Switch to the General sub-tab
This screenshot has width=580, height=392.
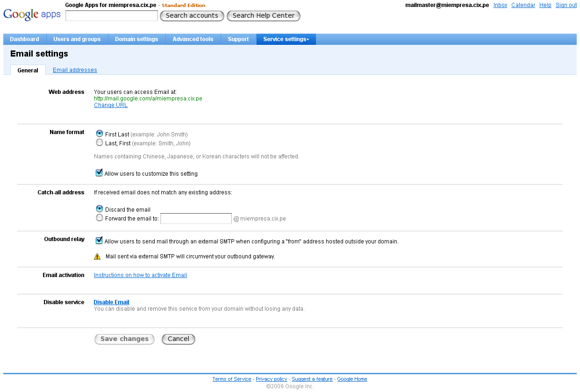coord(28,70)
